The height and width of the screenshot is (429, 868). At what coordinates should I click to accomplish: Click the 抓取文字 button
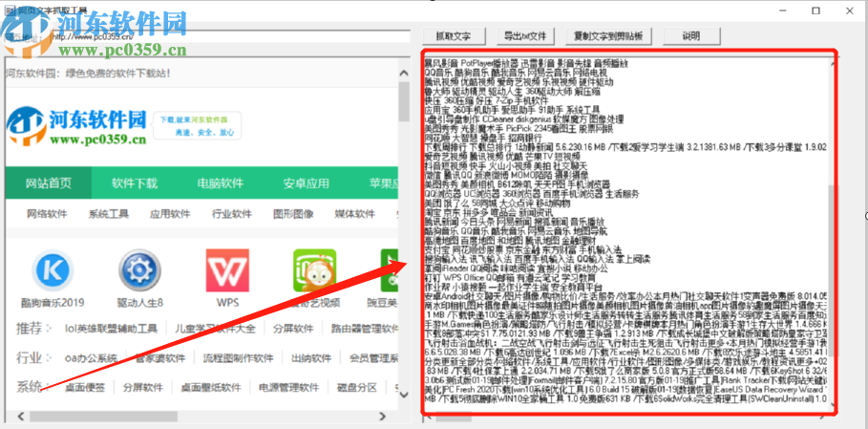click(x=454, y=36)
